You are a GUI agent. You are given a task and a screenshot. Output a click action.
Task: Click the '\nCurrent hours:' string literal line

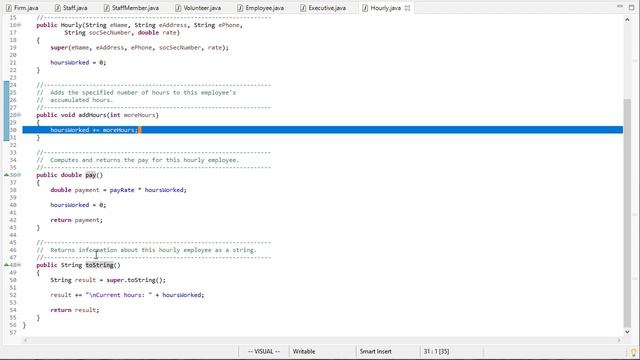click(127, 295)
